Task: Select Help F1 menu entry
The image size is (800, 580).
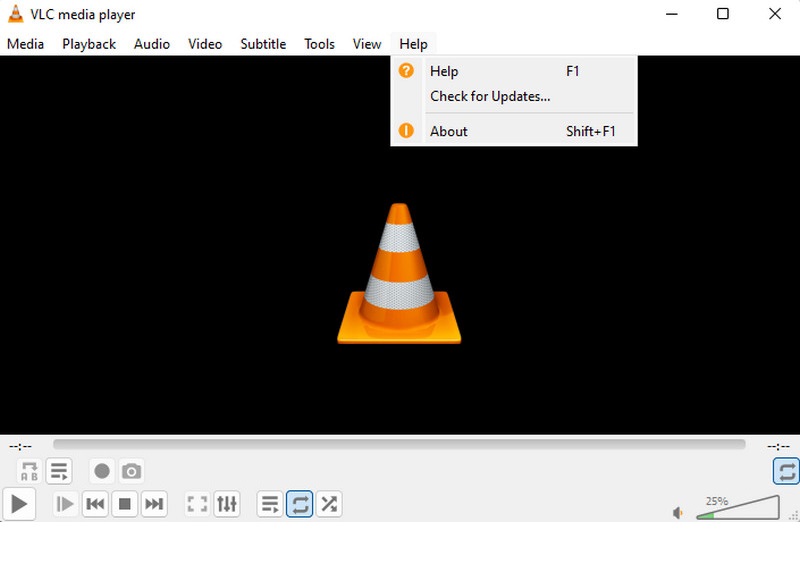Action: [514, 71]
